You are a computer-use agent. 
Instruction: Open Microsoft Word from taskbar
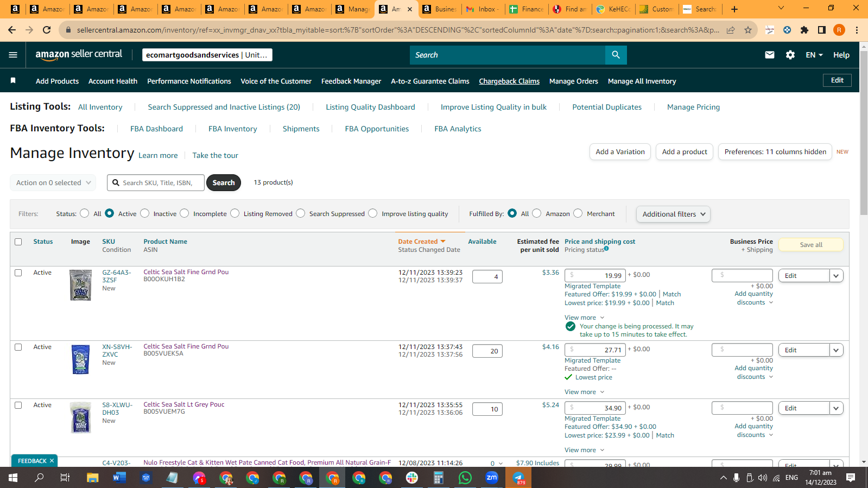119,478
